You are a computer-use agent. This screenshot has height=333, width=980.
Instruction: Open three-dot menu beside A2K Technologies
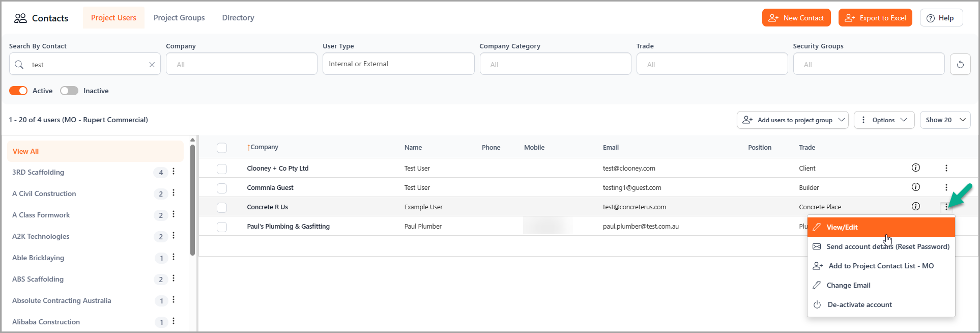[x=174, y=236]
